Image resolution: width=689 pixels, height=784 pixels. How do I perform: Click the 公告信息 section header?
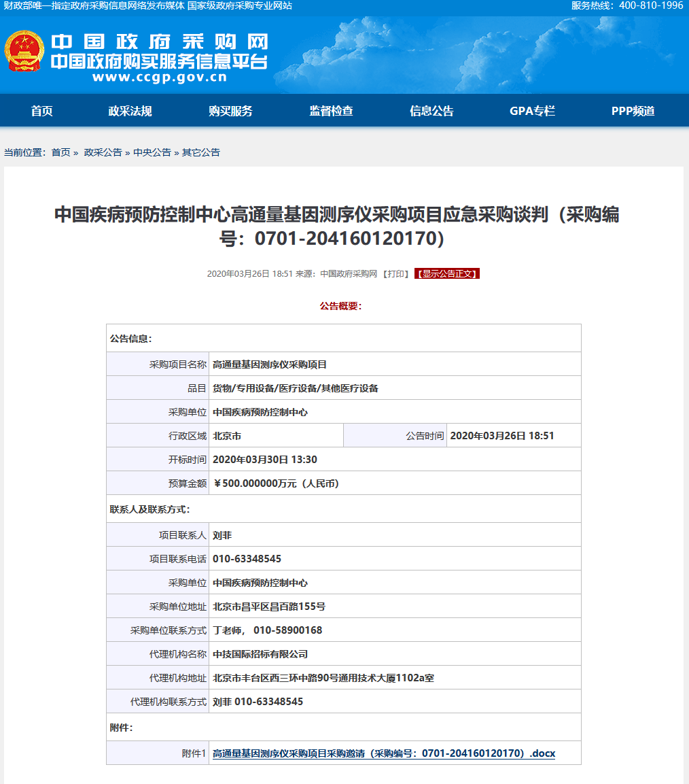131,339
